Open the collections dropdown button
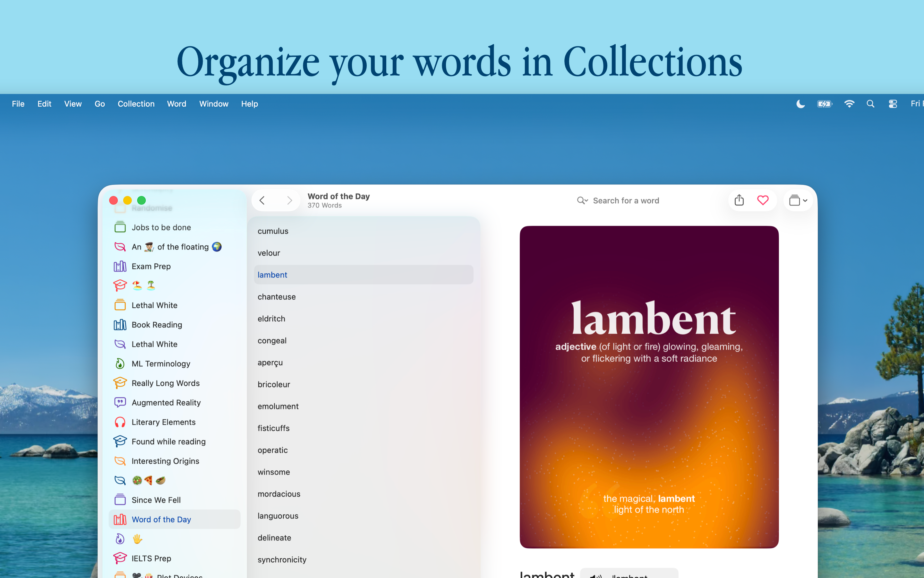Image resolution: width=924 pixels, height=578 pixels. pyautogui.click(x=798, y=200)
